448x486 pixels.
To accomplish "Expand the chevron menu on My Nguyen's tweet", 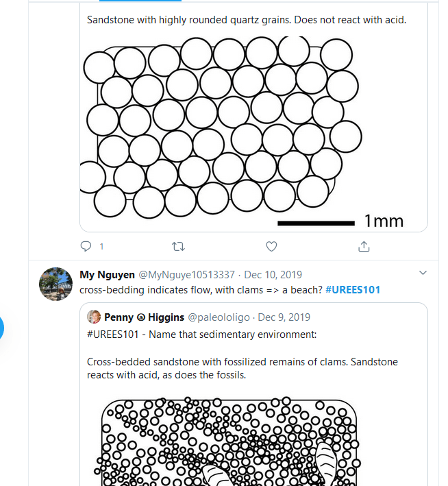I will (423, 274).
